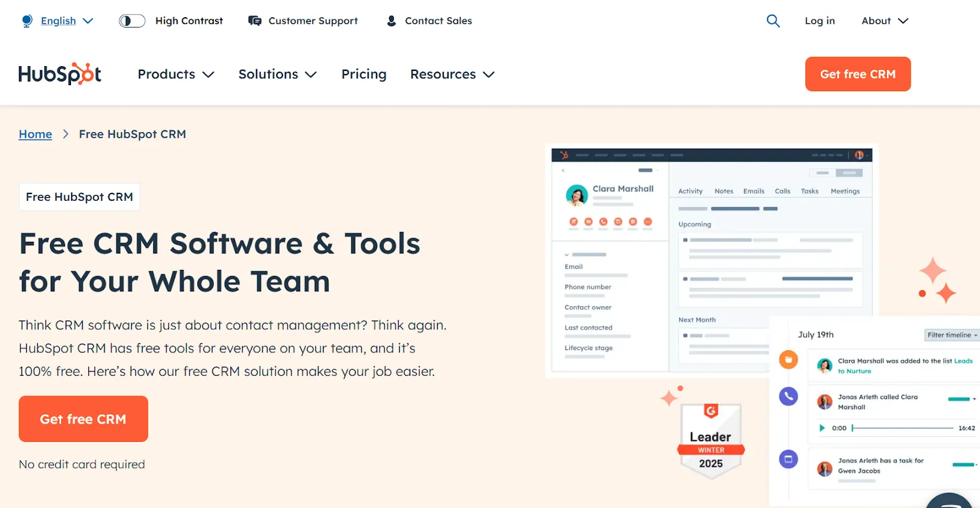
Task: Click the Next Month section label
Action: click(696, 320)
